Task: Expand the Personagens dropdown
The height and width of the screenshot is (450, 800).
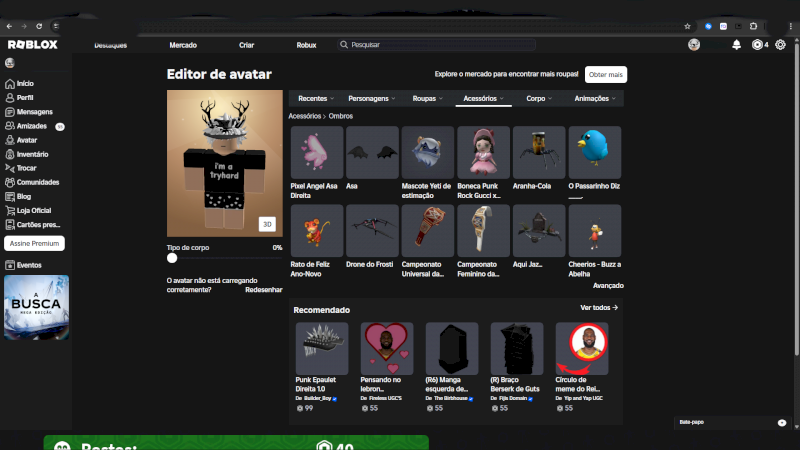Action: point(371,98)
